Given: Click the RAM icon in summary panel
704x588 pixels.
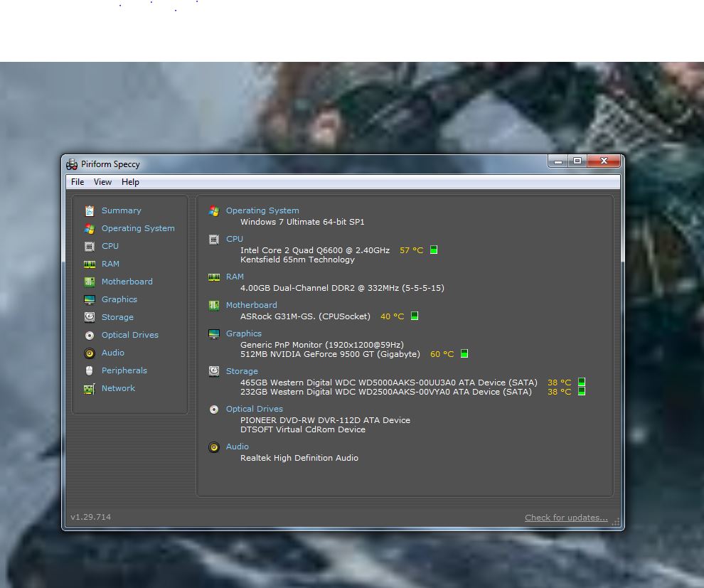Looking at the screenshot, I should coord(214,277).
